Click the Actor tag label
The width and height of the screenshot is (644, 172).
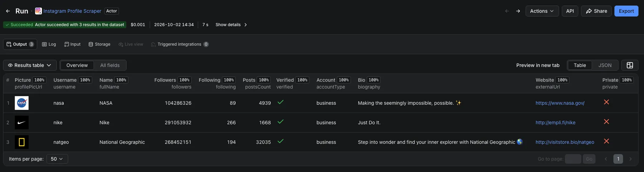click(x=112, y=11)
